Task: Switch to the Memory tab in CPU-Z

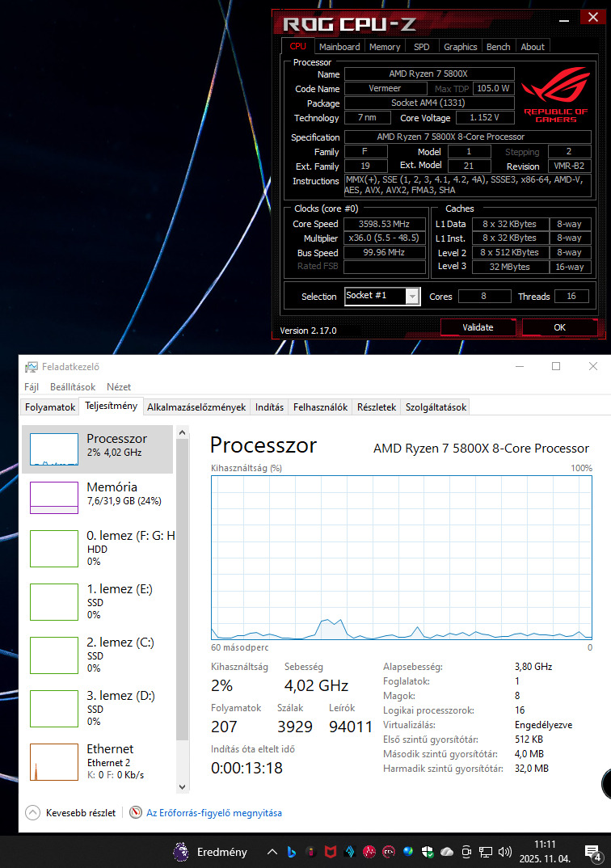Action: pyautogui.click(x=385, y=47)
